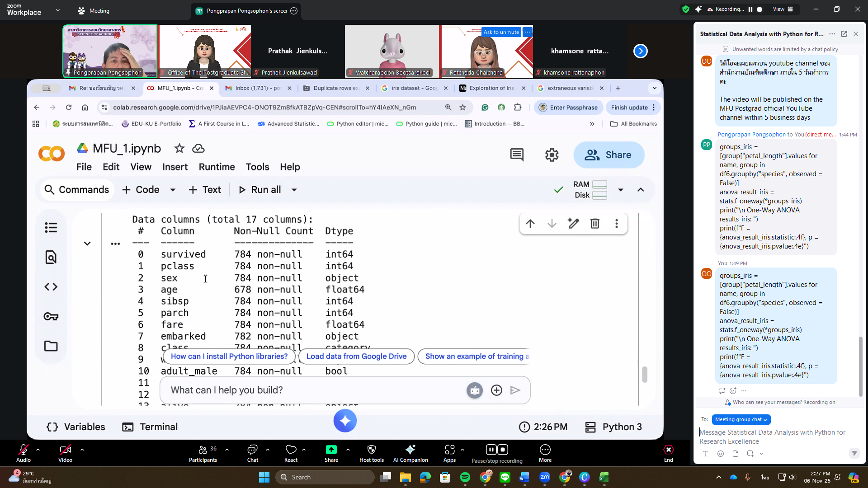Image resolution: width=868 pixels, height=488 pixels.
Task: Open Colab table of contents sidebar icon
Action: [x=51, y=228]
